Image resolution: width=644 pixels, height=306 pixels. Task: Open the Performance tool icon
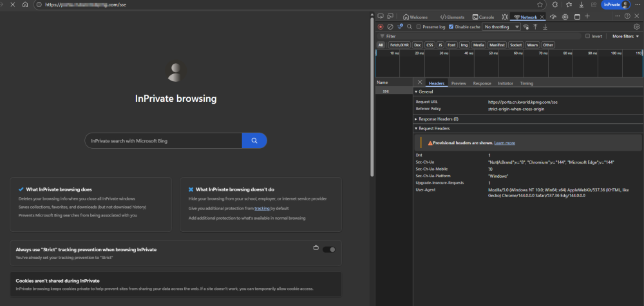553,17
